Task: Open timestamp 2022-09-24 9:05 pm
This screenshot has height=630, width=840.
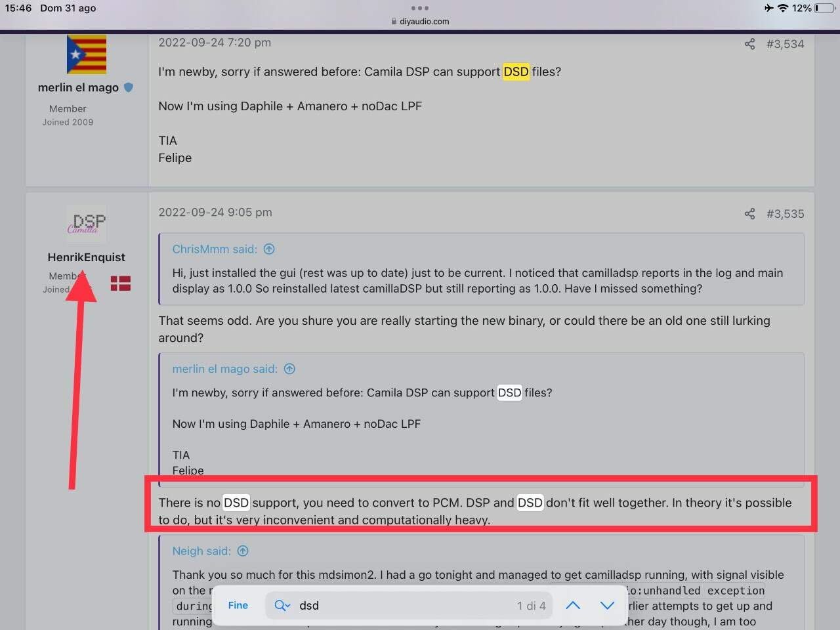Action: coord(215,213)
